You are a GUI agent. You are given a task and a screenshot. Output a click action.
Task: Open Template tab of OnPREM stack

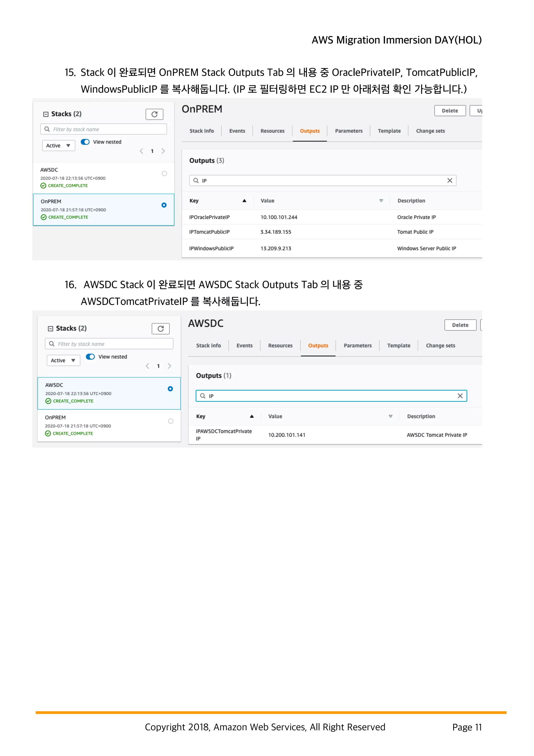pos(389,131)
